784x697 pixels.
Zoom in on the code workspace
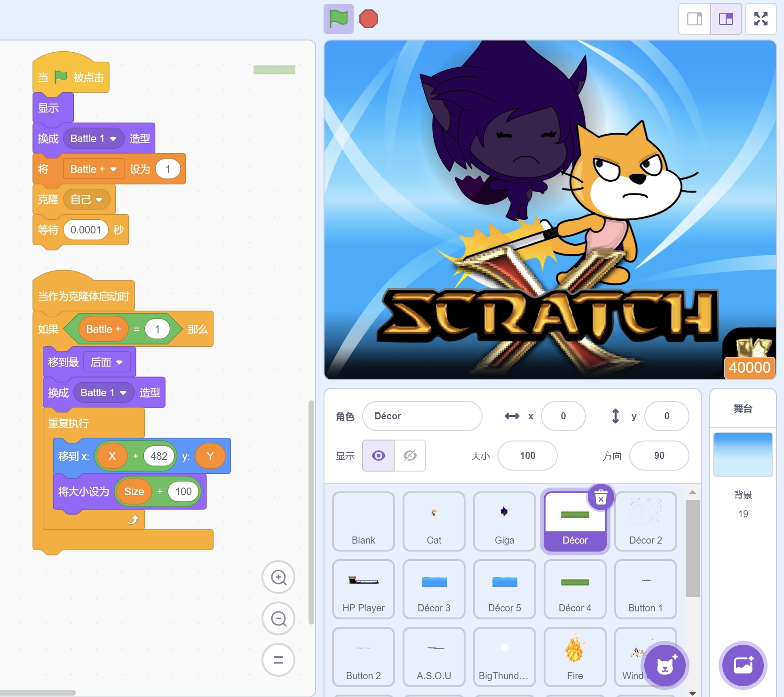[x=278, y=577]
